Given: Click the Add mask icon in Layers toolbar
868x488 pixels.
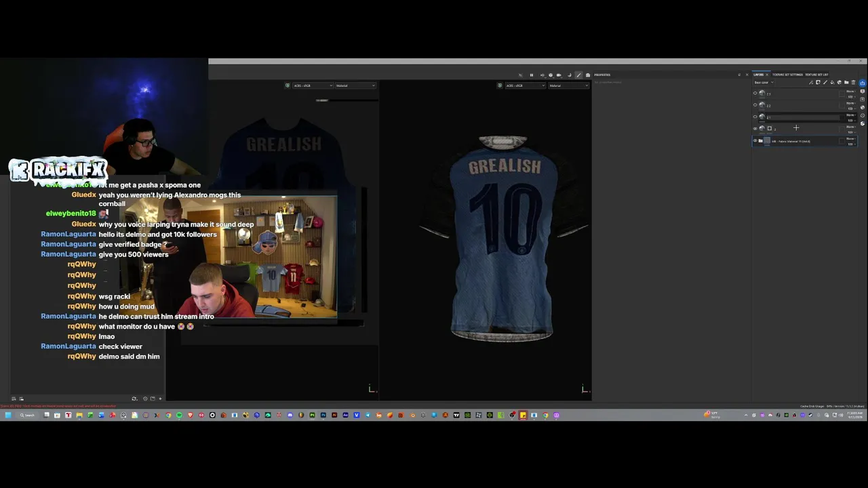Looking at the screenshot, I should coord(818,83).
